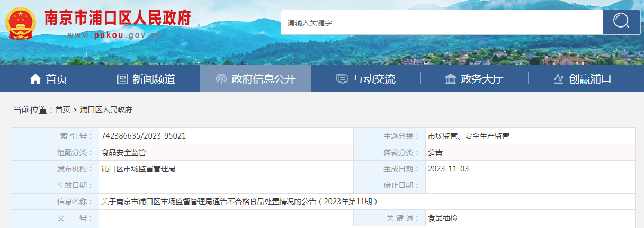This screenshot has height=228, width=644.
Task: Click the chart icon beside 创赢浦口
Action: [558, 79]
